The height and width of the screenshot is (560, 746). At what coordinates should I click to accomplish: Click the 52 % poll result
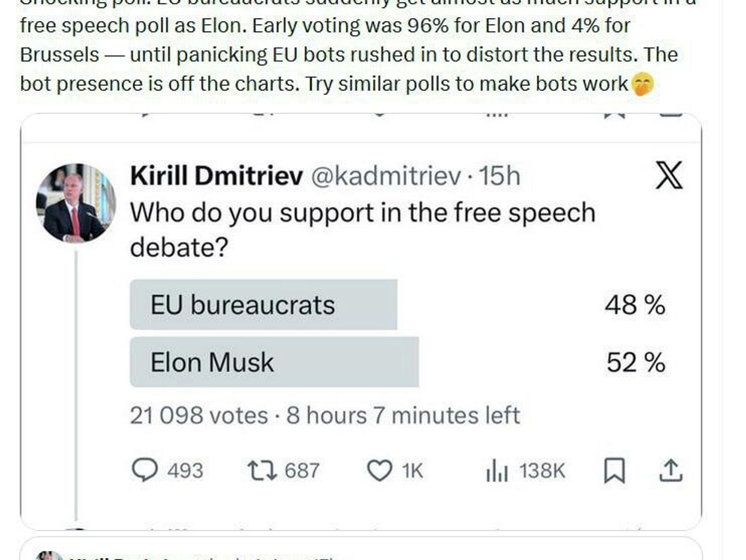click(636, 362)
